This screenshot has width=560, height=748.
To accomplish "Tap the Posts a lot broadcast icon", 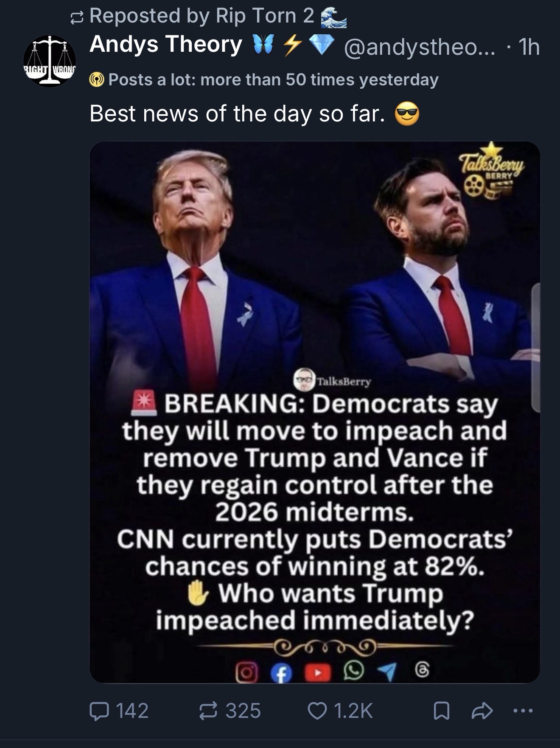I will click(x=97, y=80).
